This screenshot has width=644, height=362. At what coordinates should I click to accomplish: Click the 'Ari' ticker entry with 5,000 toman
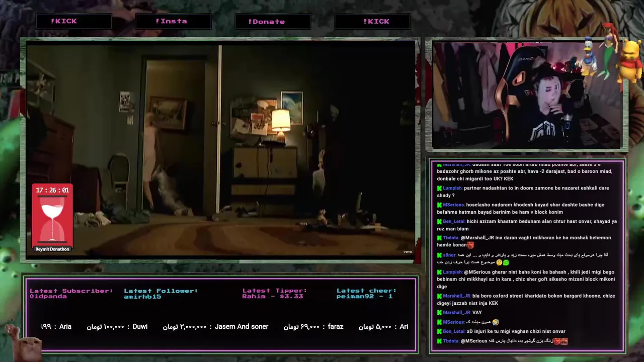click(x=383, y=327)
